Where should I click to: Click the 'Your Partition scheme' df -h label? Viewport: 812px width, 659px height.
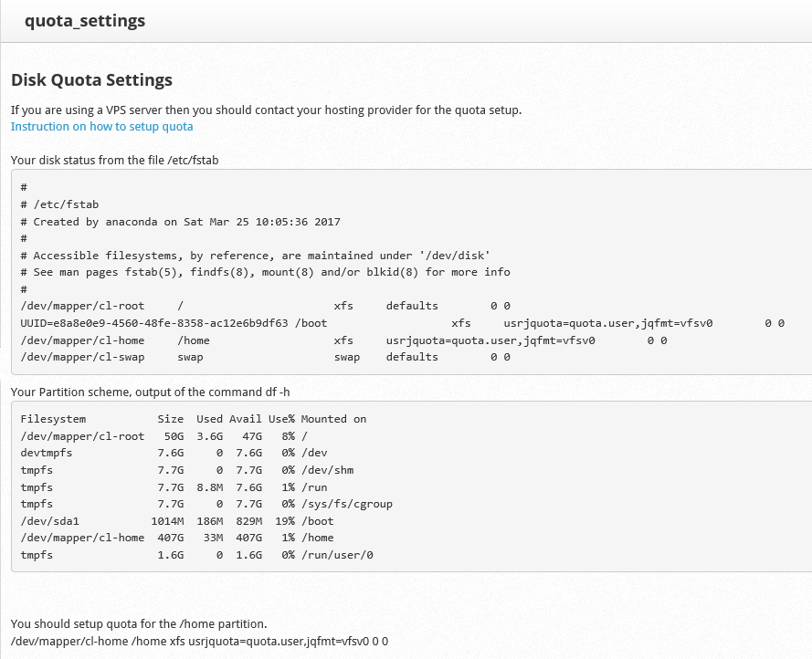151,392
